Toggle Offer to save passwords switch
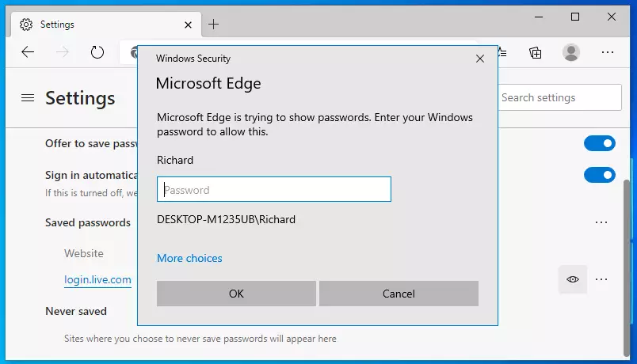Viewport: 637px width, 364px height. click(x=599, y=143)
